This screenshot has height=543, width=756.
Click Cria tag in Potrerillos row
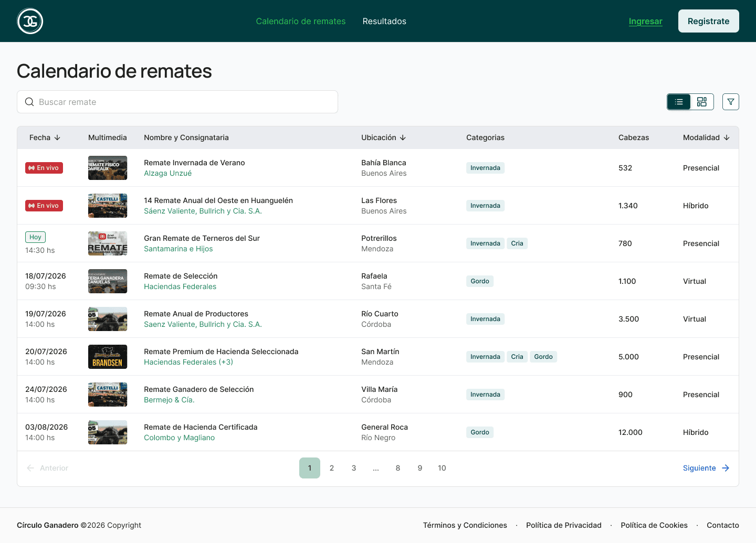pos(517,243)
